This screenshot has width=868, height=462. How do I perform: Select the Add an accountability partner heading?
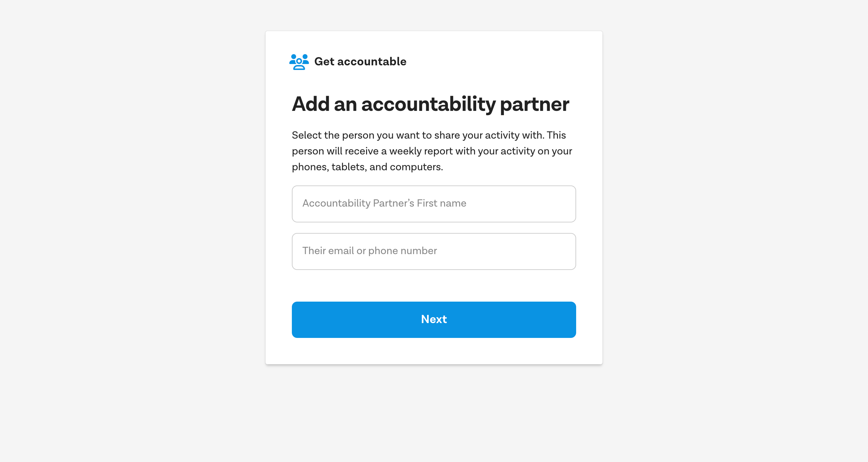tap(430, 105)
